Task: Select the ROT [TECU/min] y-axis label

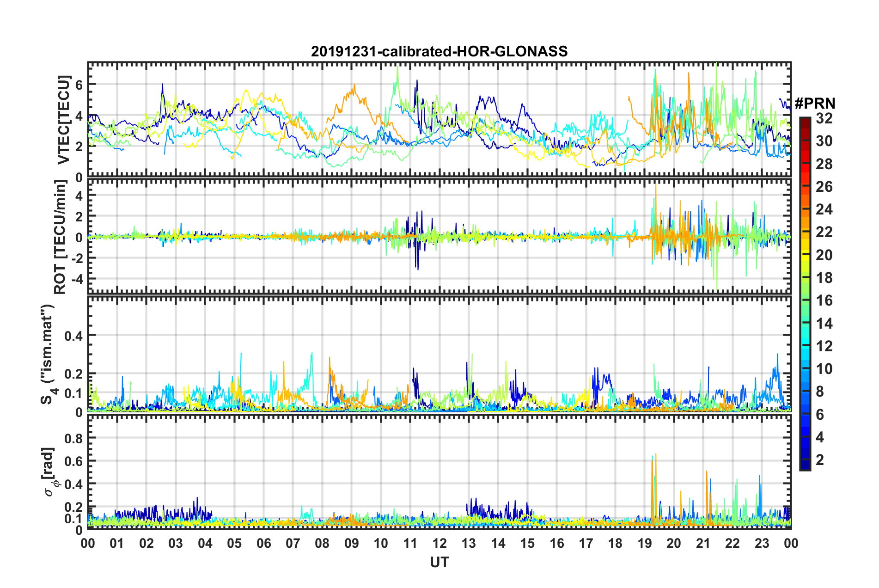Action: click(x=61, y=237)
